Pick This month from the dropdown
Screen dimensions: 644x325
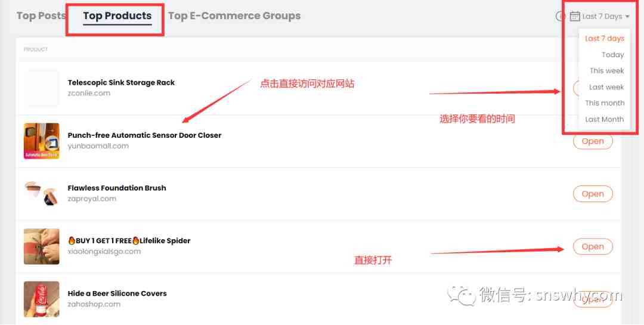[x=605, y=103]
